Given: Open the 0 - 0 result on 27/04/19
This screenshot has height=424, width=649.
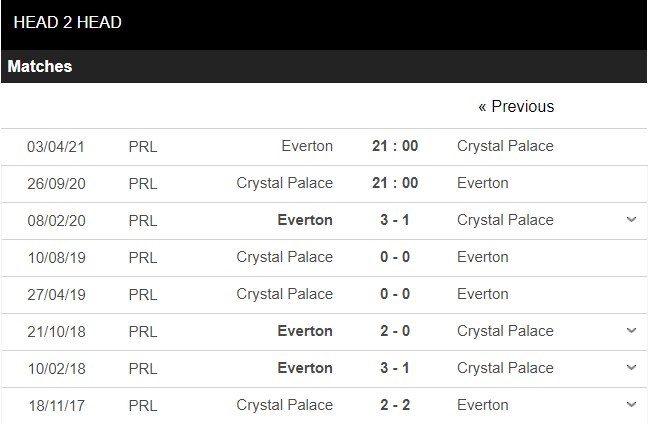Looking at the screenshot, I should click(x=395, y=294).
